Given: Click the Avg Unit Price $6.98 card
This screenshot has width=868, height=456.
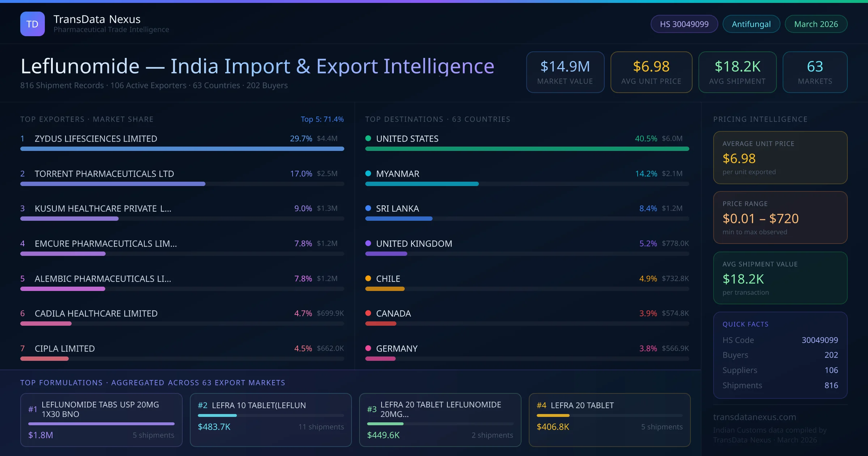Looking at the screenshot, I should pos(651,72).
